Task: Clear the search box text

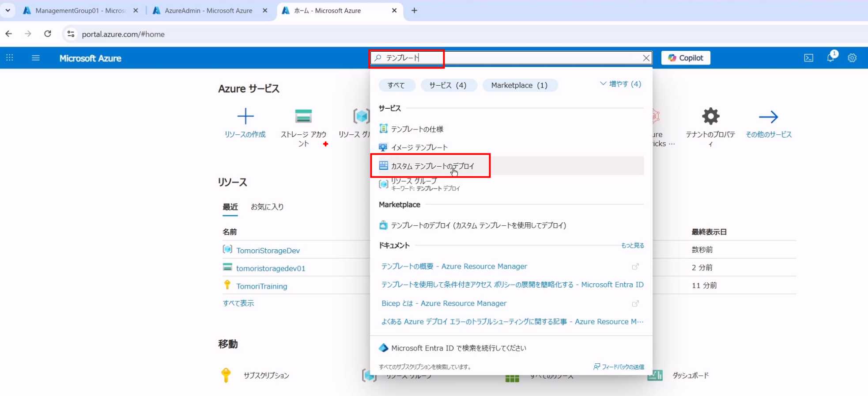Action: pyautogui.click(x=646, y=58)
